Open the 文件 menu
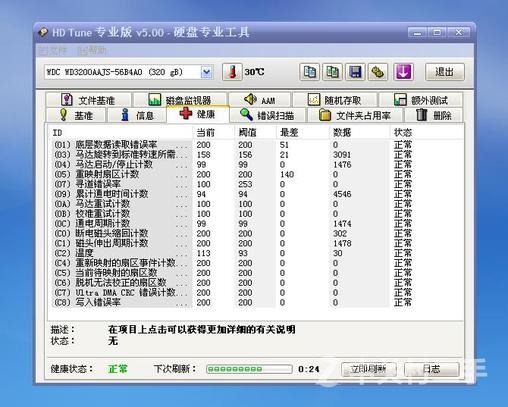 (x=53, y=51)
